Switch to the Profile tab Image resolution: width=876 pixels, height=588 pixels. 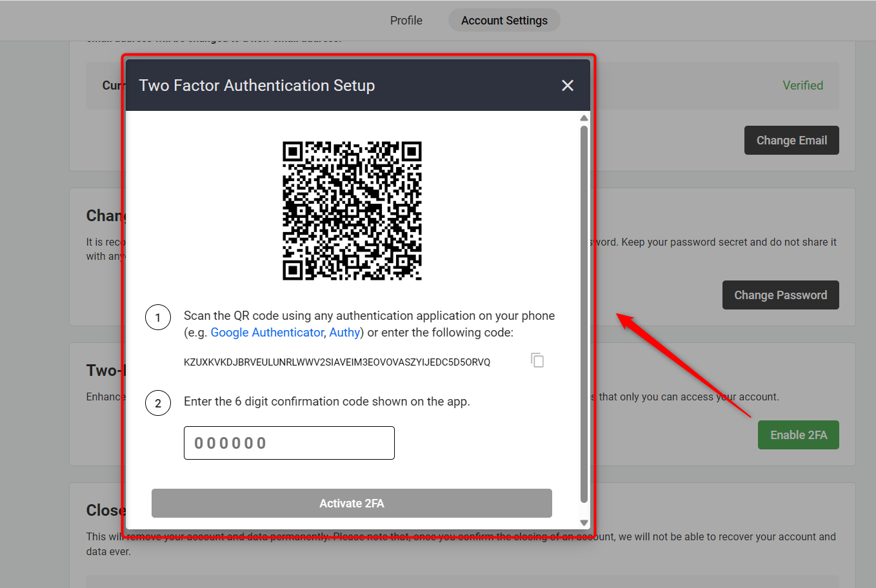(x=406, y=21)
